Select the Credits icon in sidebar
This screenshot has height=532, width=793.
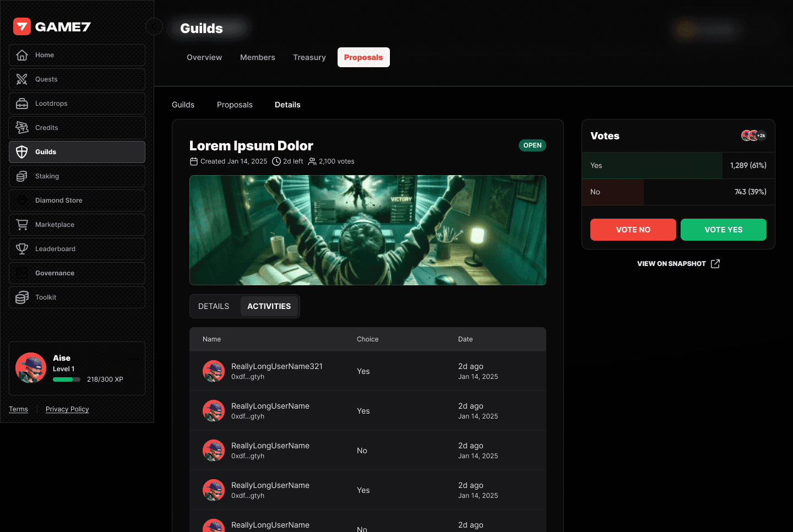[22, 128]
